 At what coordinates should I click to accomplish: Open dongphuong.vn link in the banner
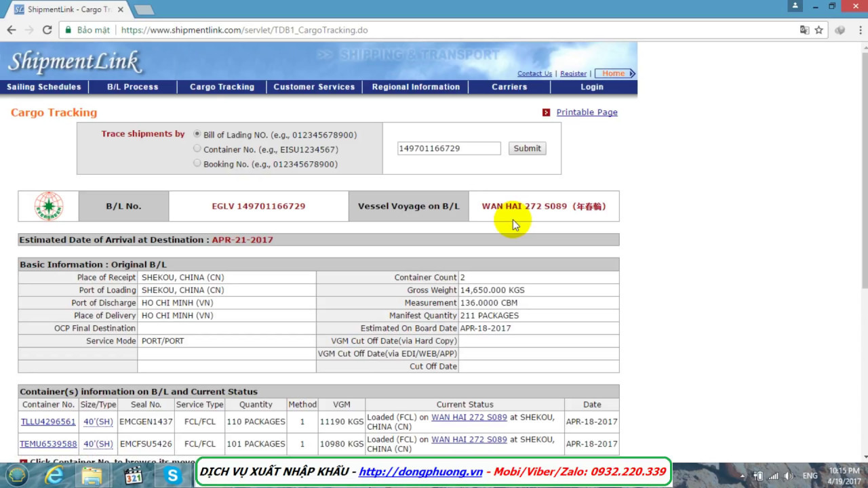(420, 472)
